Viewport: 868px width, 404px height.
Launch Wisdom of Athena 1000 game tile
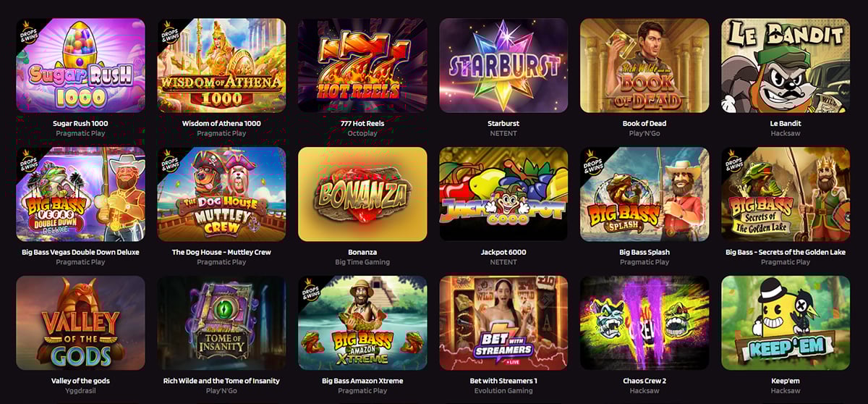tap(221, 65)
